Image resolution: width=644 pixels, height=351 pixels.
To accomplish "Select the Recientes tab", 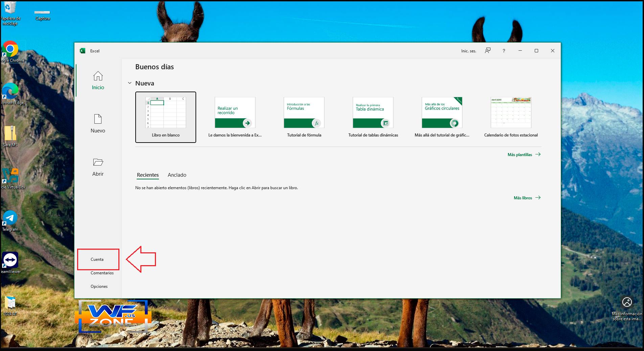I will point(148,175).
